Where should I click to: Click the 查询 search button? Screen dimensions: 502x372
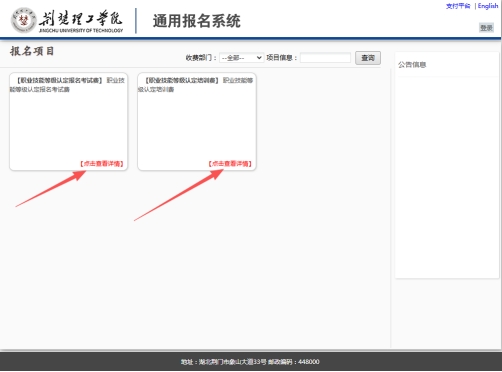[368, 58]
